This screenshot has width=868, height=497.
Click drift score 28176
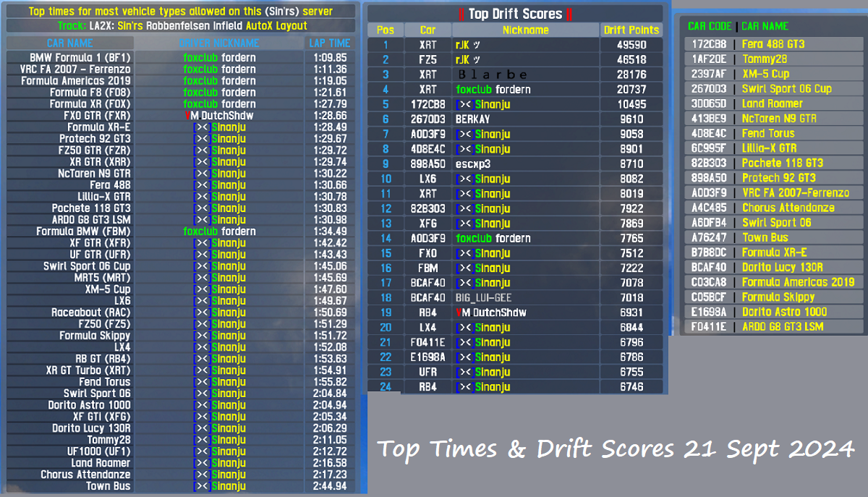[631, 75]
